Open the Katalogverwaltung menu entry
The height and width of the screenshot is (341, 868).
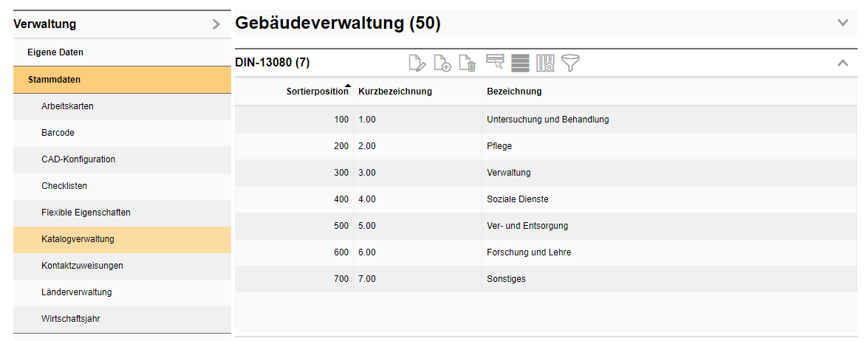click(x=78, y=239)
